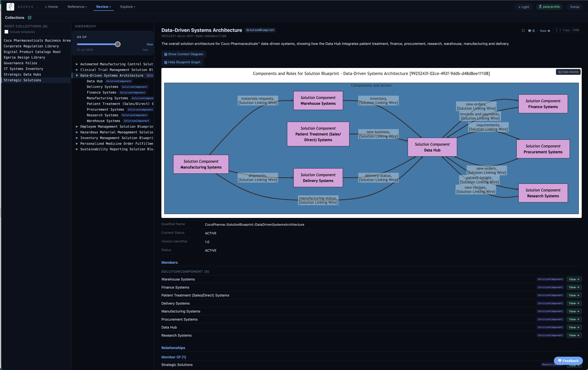588x370 pixels.
Task: Expand Inventory Management Solution Blueprint node
Action: click(77, 138)
